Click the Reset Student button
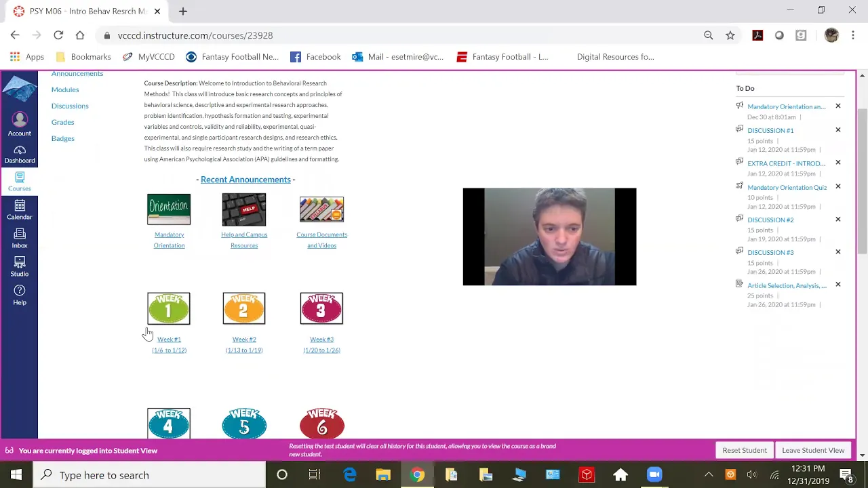Viewport: 868px width, 488px height. click(745, 450)
